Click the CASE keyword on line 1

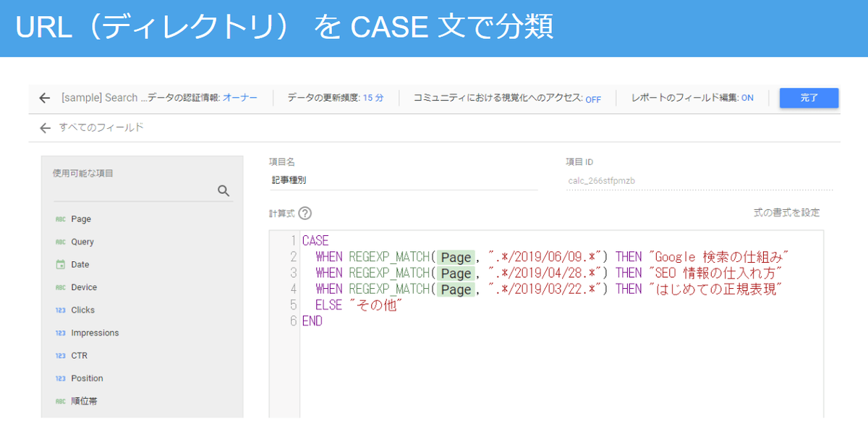click(x=315, y=241)
